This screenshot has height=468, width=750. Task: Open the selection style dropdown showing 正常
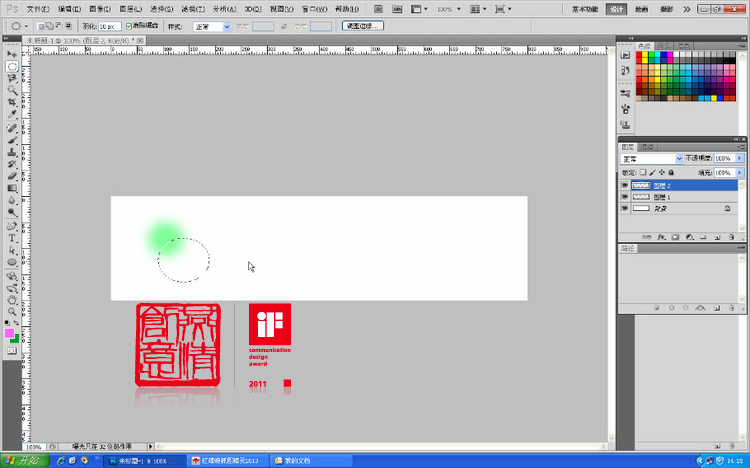(212, 27)
